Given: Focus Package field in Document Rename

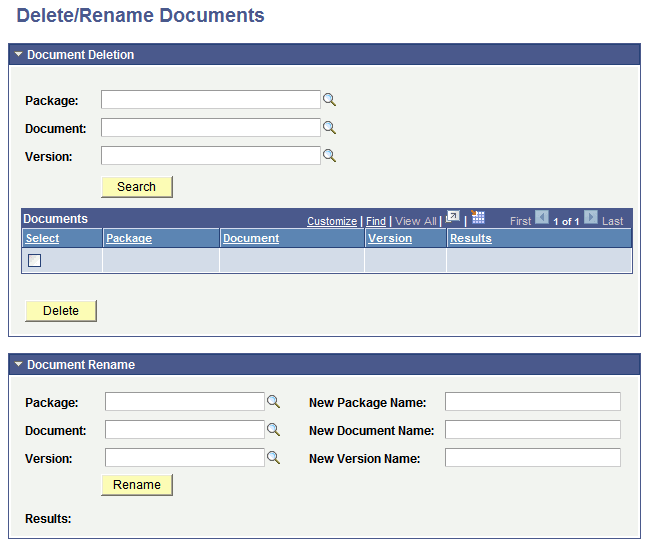Looking at the screenshot, I should click(x=185, y=401).
